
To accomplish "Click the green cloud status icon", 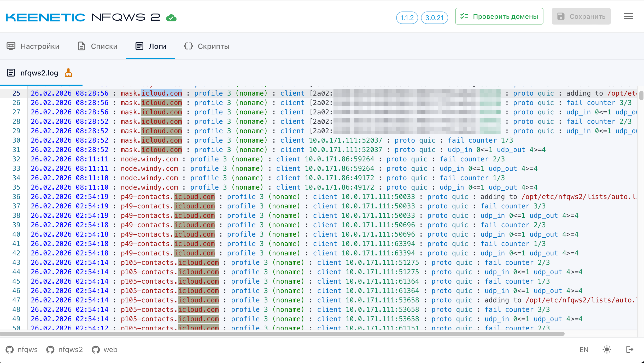I will point(171,18).
